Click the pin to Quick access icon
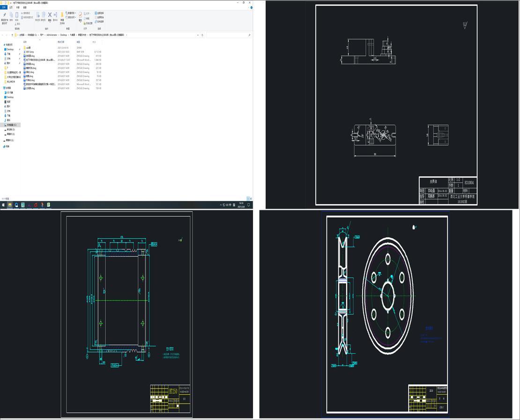The width and height of the screenshot is (520, 420). [x=4, y=15]
